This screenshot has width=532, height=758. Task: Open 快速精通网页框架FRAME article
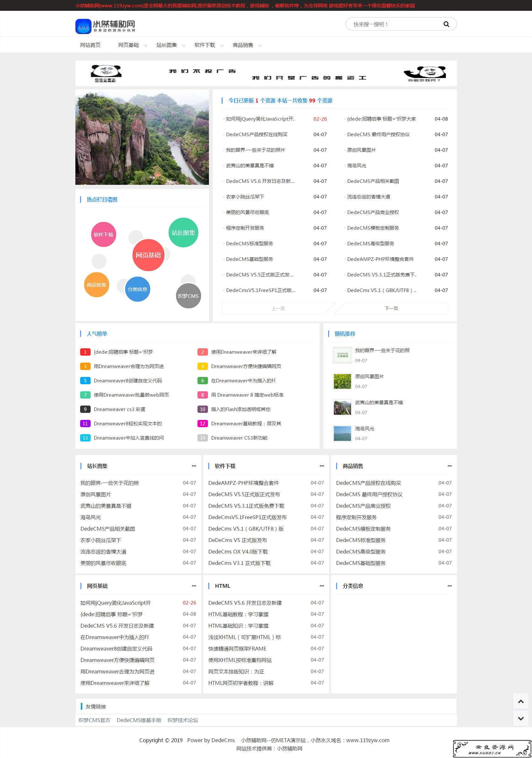(237, 648)
